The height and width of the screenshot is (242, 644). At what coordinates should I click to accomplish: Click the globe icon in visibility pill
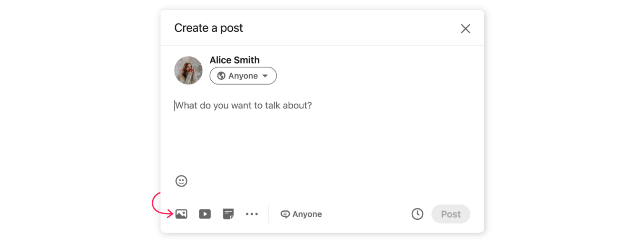click(221, 76)
